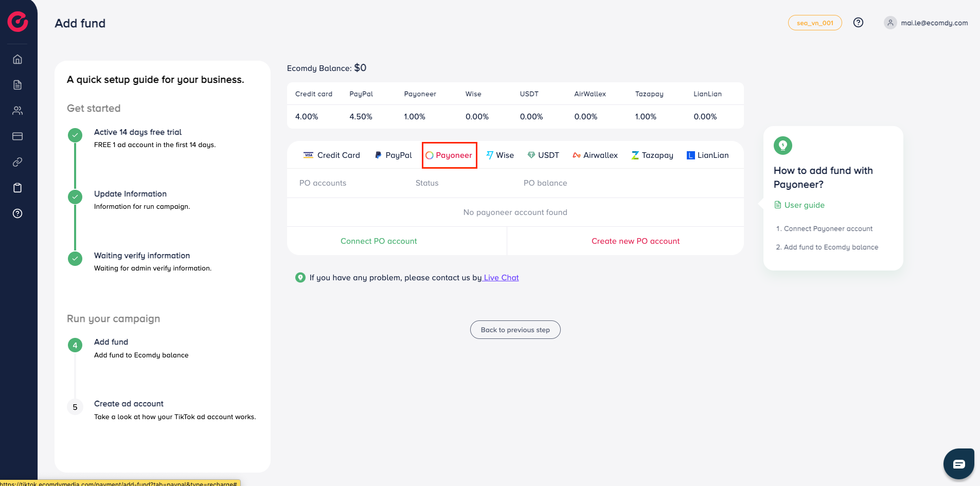
Task: Click the help question icon in header
Action: 858,23
